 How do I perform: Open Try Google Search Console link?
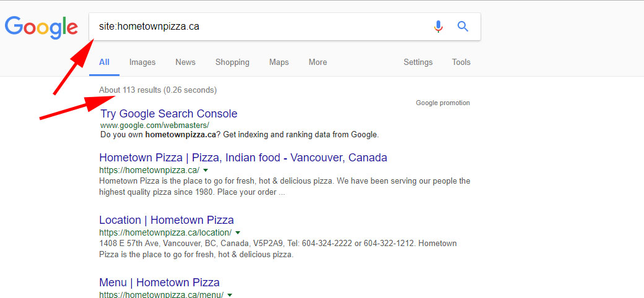click(169, 114)
